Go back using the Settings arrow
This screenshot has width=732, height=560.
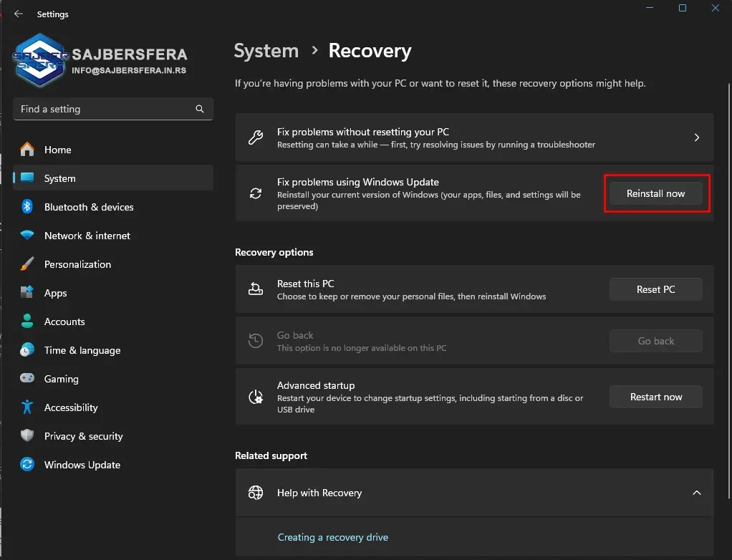(x=19, y=14)
